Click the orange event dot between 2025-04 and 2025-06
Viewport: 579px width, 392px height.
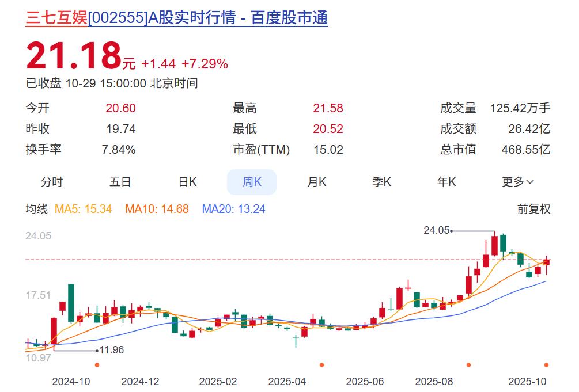pos(321,365)
